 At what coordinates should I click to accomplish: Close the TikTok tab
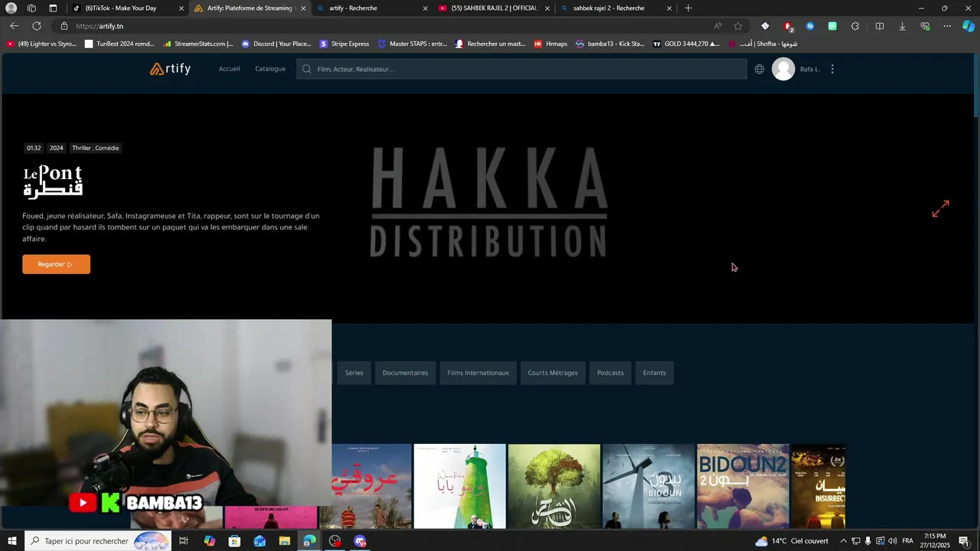181,8
